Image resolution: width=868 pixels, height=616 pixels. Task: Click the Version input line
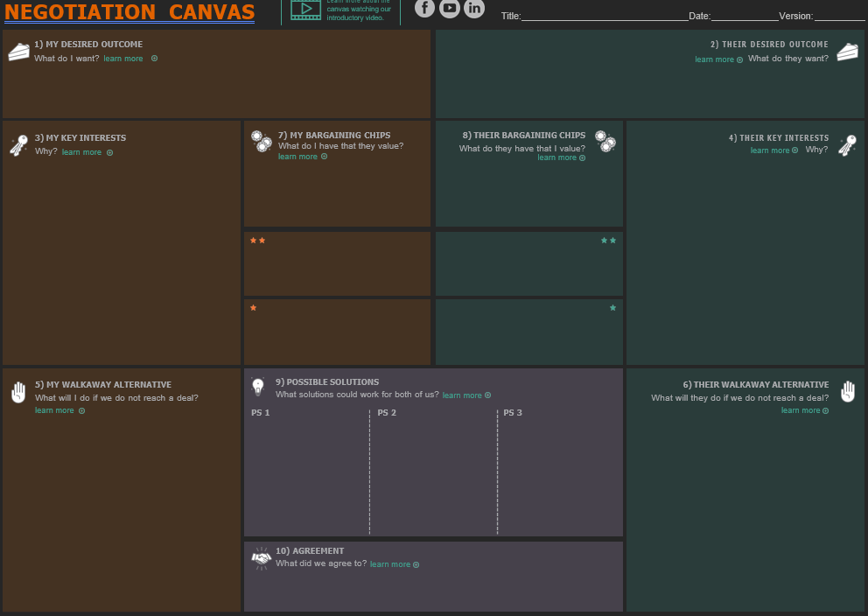tap(839, 17)
